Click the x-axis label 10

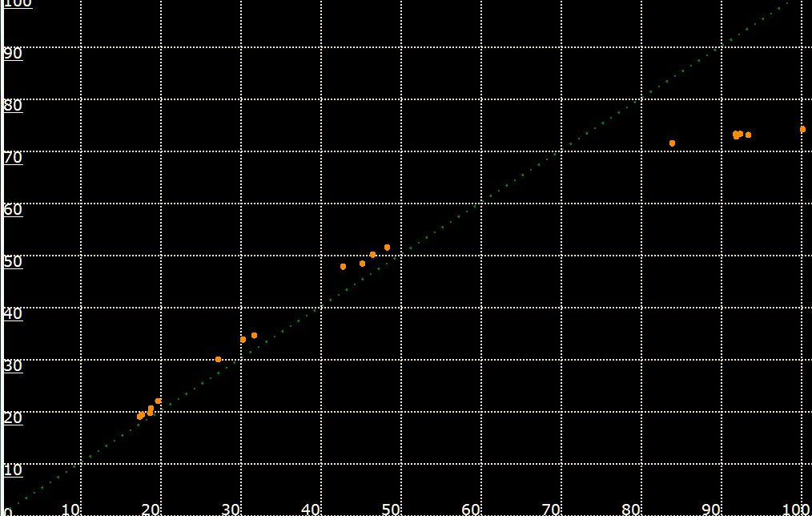tap(70, 509)
